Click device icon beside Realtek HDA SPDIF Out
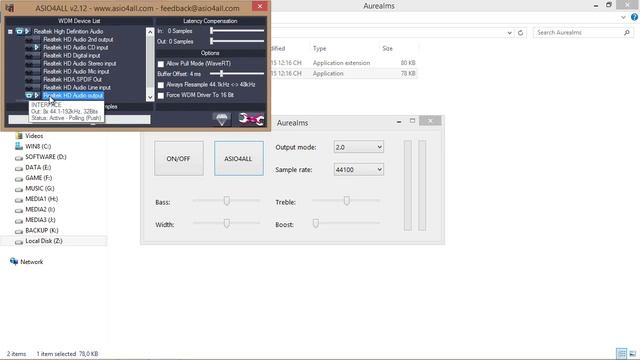This screenshot has width=640, height=360. [32, 79]
